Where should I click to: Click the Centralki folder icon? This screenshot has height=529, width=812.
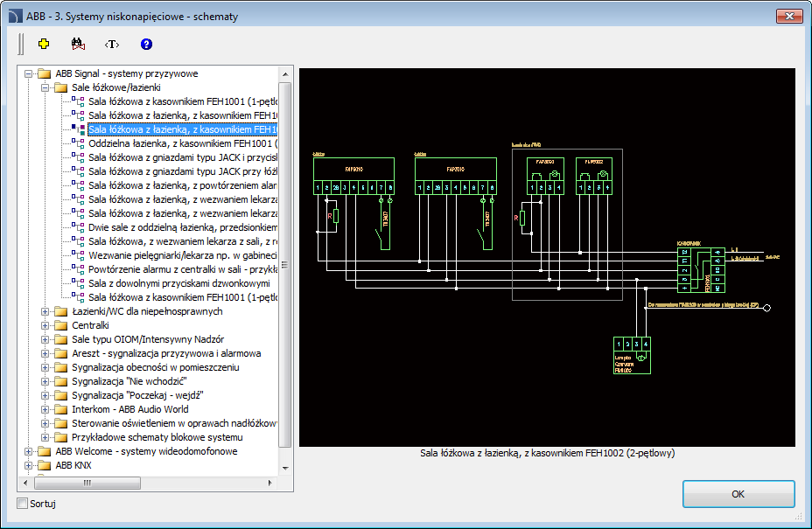[60, 325]
